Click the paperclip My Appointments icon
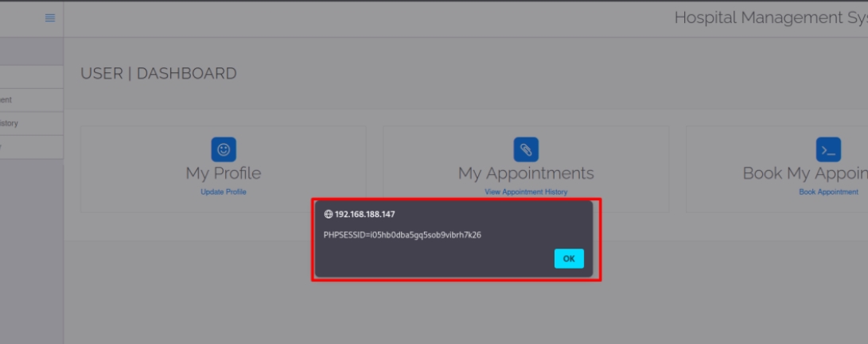Image resolution: width=868 pixels, height=344 pixels. click(526, 149)
